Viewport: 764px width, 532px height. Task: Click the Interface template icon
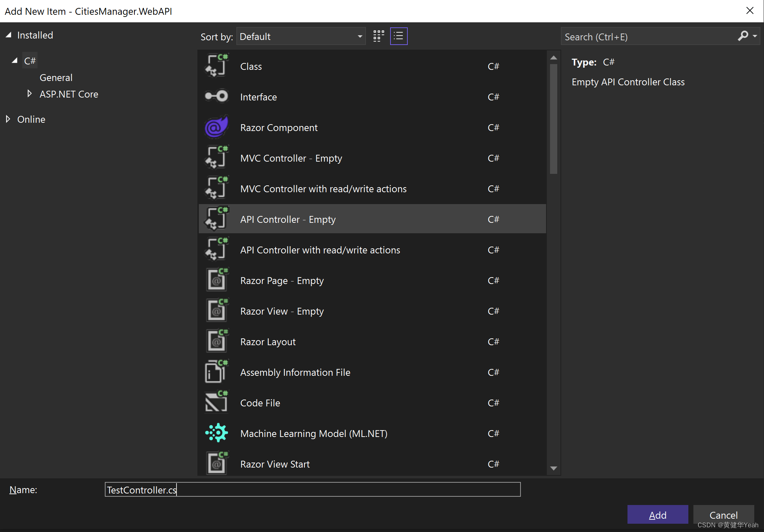(216, 96)
